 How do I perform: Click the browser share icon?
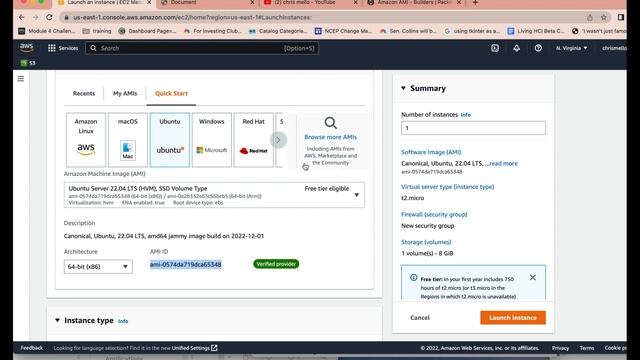(x=590, y=17)
